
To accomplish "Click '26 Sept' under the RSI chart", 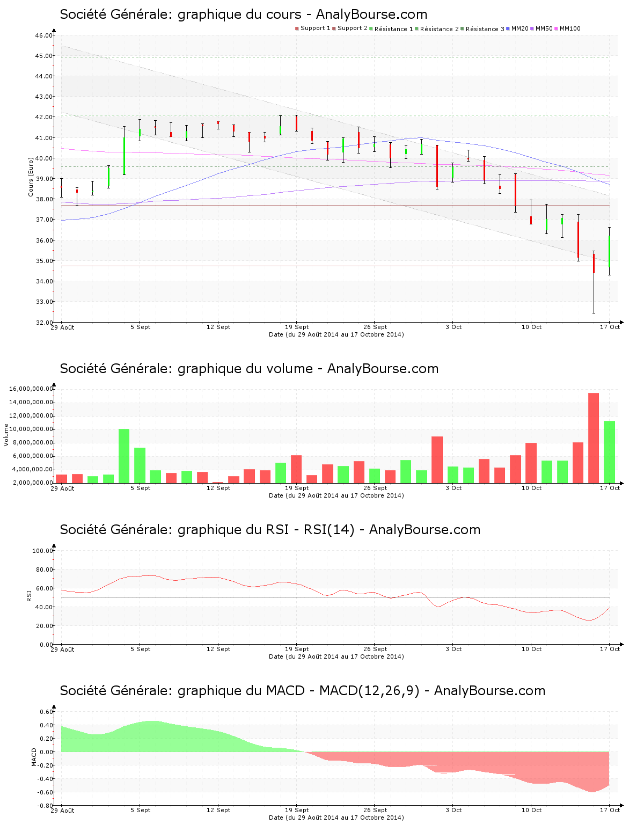I will coord(375,649).
